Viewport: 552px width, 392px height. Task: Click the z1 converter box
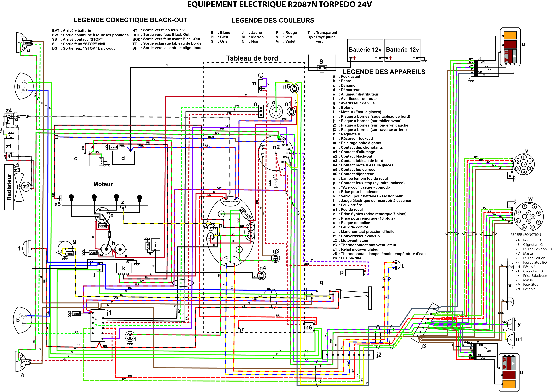(9, 146)
